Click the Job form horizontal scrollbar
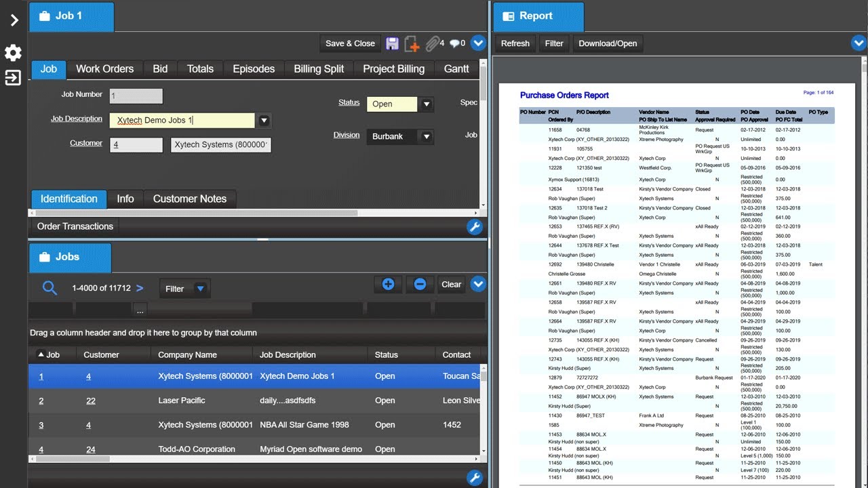The height and width of the screenshot is (488, 868). coord(196,213)
